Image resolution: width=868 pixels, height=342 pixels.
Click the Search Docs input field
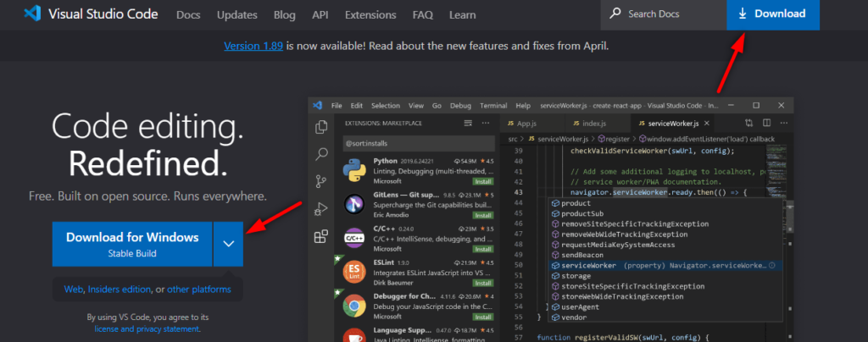pyautogui.click(x=664, y=14)
